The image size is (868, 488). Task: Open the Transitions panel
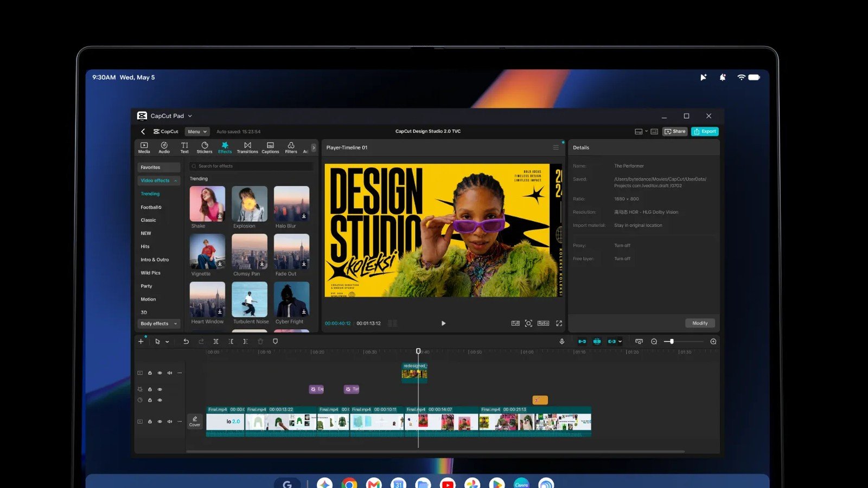[247, 147]
